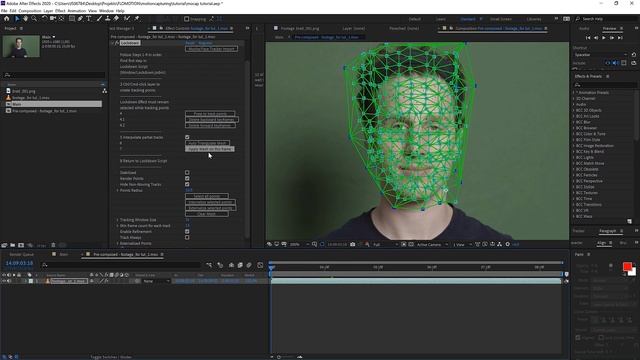Select the Zoom magnifier tool
Viewport: 640px width, 360px height.
[x=34, y=19]
